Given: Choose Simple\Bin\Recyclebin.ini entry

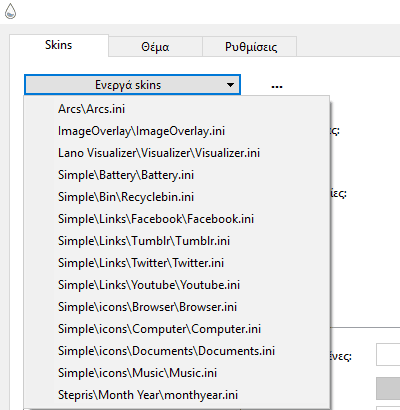Looking at the screenshot, I should click(177, 197).
